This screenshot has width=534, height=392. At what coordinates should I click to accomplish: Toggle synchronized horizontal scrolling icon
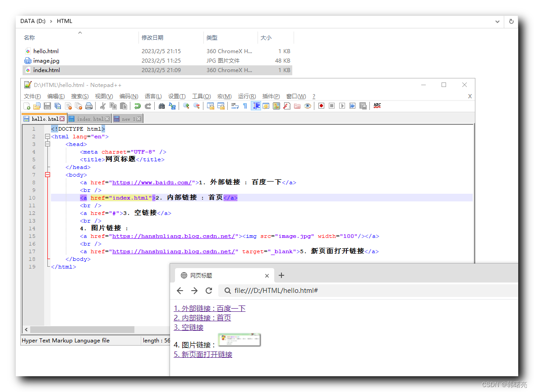221,106
